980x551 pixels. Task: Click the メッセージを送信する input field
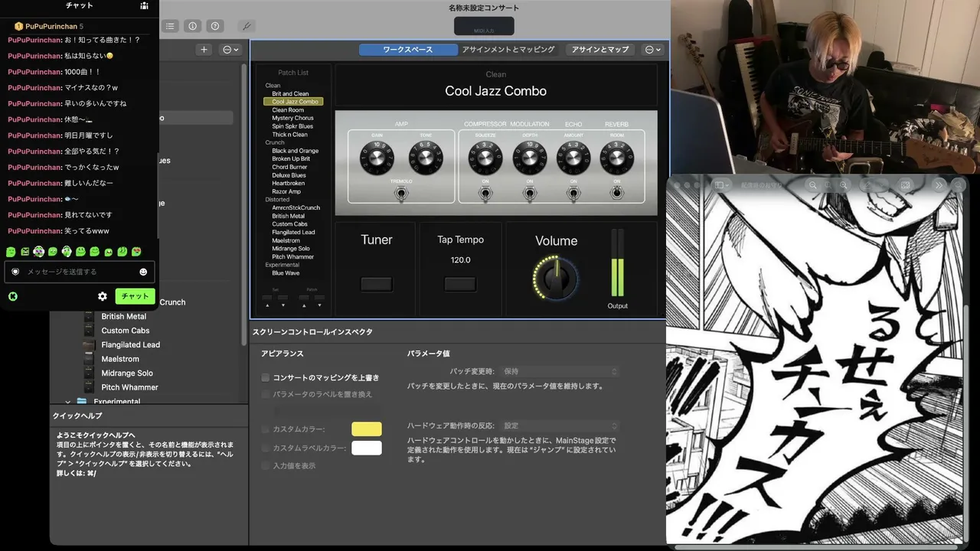point(80,272)
